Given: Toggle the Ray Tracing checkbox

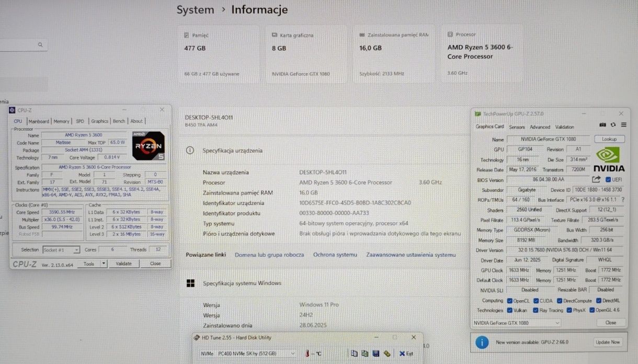Looking at the screenshot, I should [535, 310].
